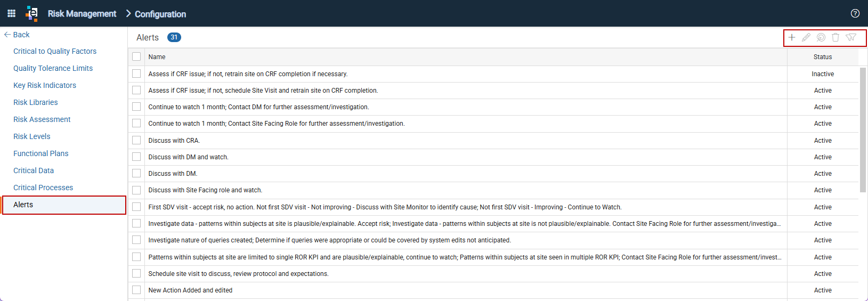Image resolution: width=868 pixels, height=301 pixels.
Task: Check the box for Discuss with CRA
Action: 136,140
